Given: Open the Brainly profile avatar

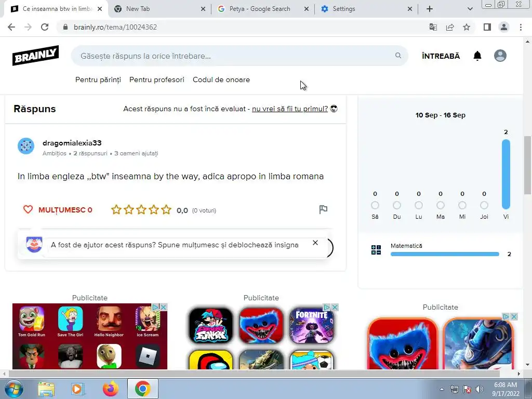Looking at the screenshot, I should click(x=500, y=56).
